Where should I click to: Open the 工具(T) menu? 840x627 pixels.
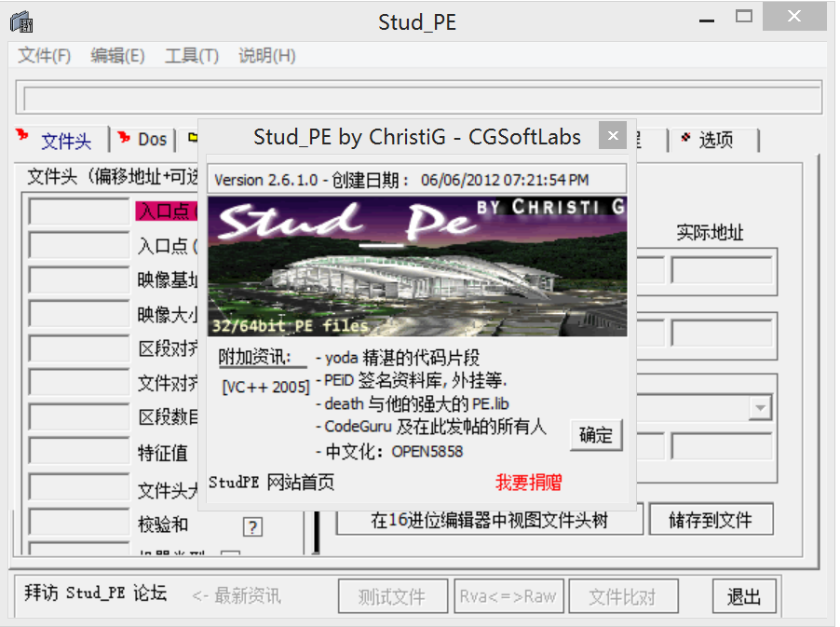[x=192, y=56]
